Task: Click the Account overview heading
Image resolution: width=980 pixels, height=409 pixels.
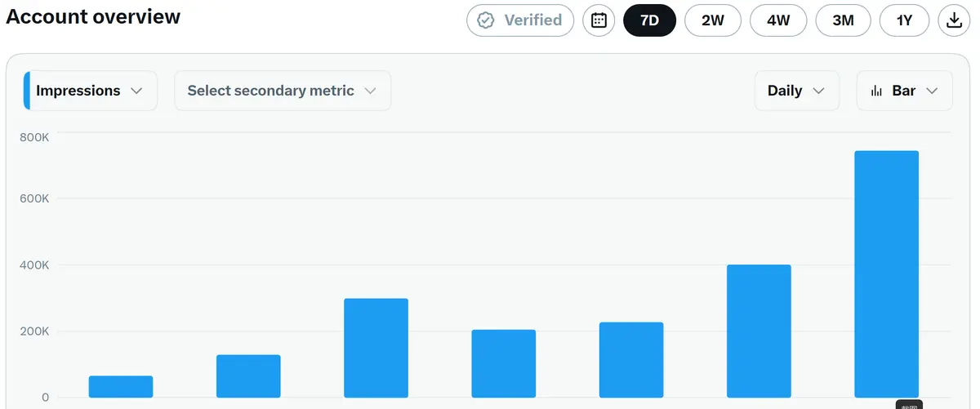Action: (93, 16)
